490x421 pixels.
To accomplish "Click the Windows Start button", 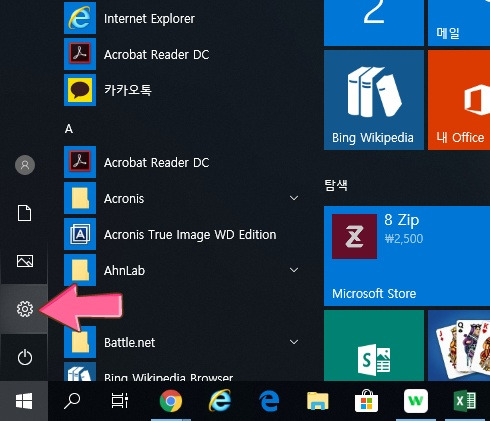I will [24, 401].
